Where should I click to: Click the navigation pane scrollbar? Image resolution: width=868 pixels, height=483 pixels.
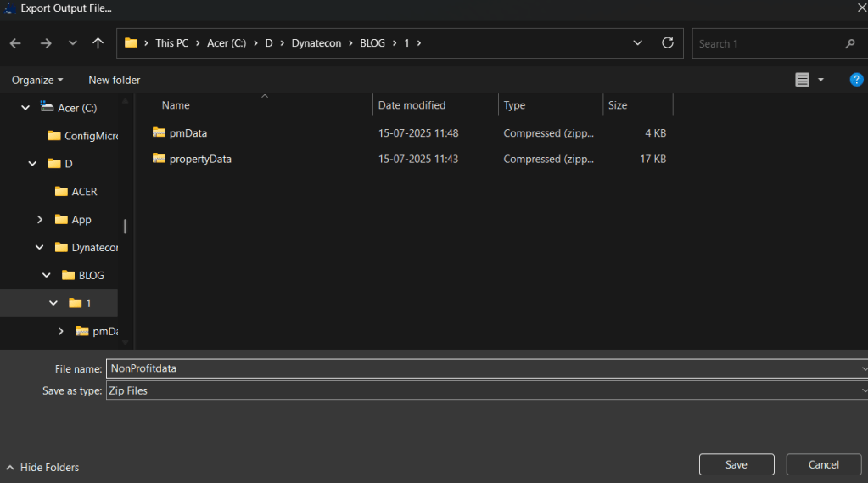pyautogui.click(x=126, y=226)
